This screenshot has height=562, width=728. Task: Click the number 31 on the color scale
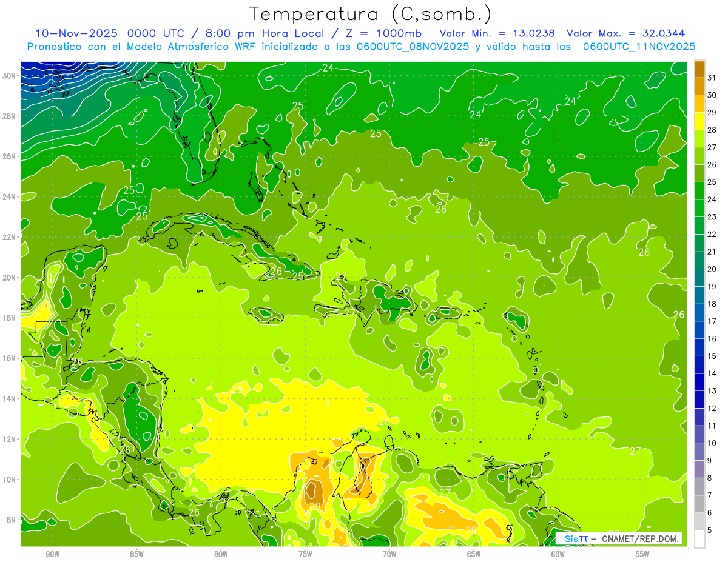712,78
